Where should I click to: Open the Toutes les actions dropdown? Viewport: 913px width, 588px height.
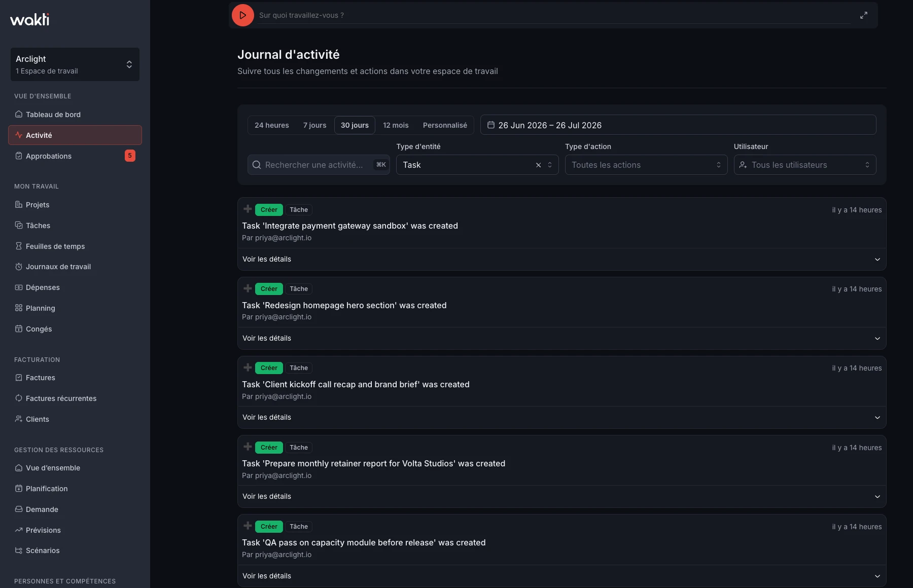(x=646, y=165)
